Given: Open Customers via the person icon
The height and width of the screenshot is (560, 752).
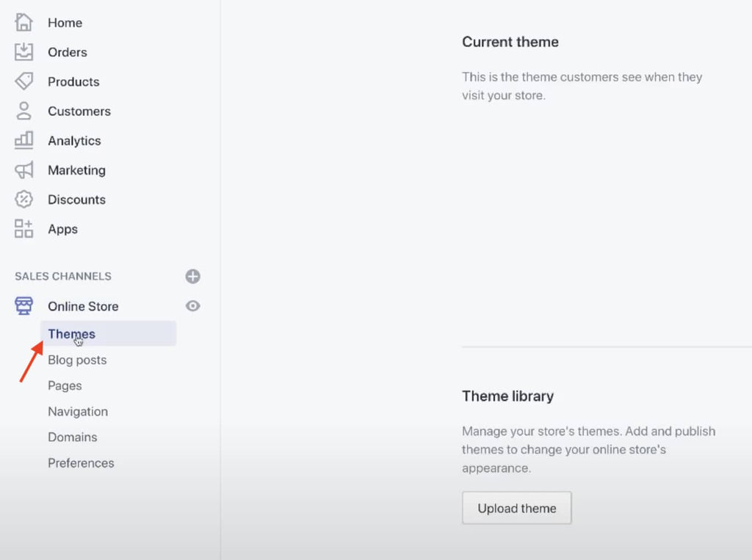Looking at the screenshot, I should coord(24,111).
